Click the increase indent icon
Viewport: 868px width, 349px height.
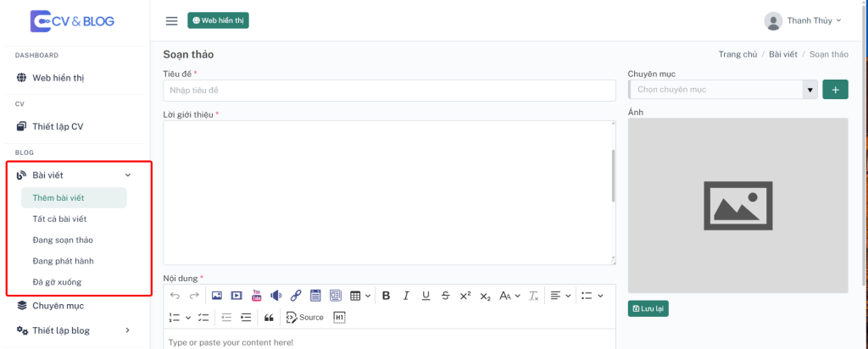click(x=246, y=318)
